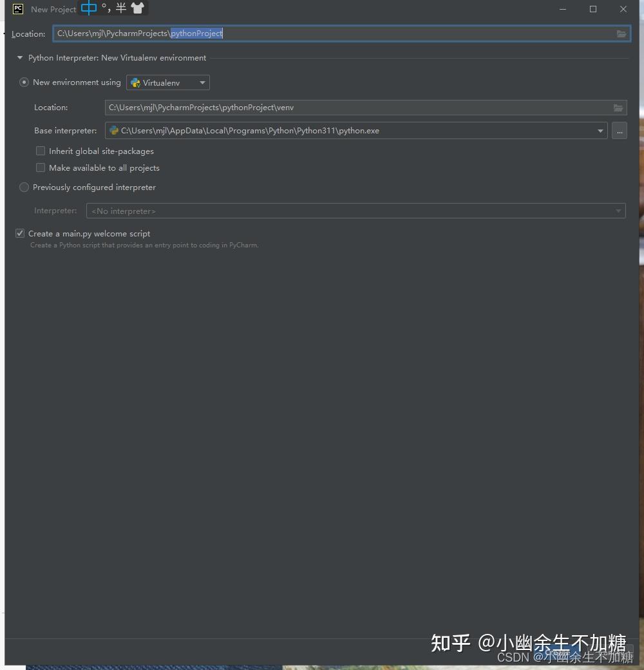The width and height of the screenshot is (644, 670).
Task: Enable Make available to all projects
Action: coord(41,167)
